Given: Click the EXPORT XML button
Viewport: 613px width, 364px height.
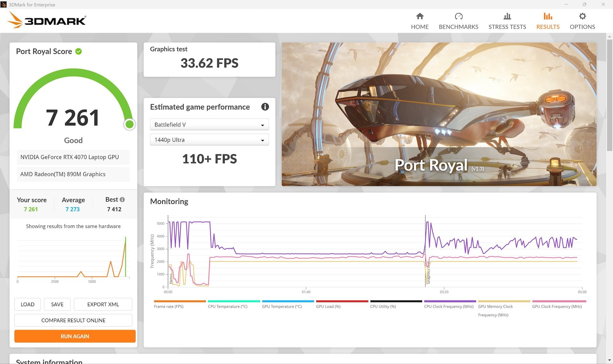Looking at the screenshot, I should pyautogui.click(x=103, y=304).
